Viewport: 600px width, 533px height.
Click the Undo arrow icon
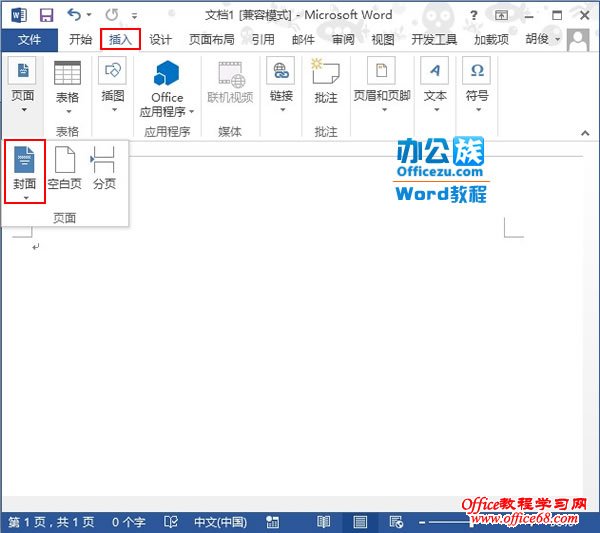coord(74,15)
